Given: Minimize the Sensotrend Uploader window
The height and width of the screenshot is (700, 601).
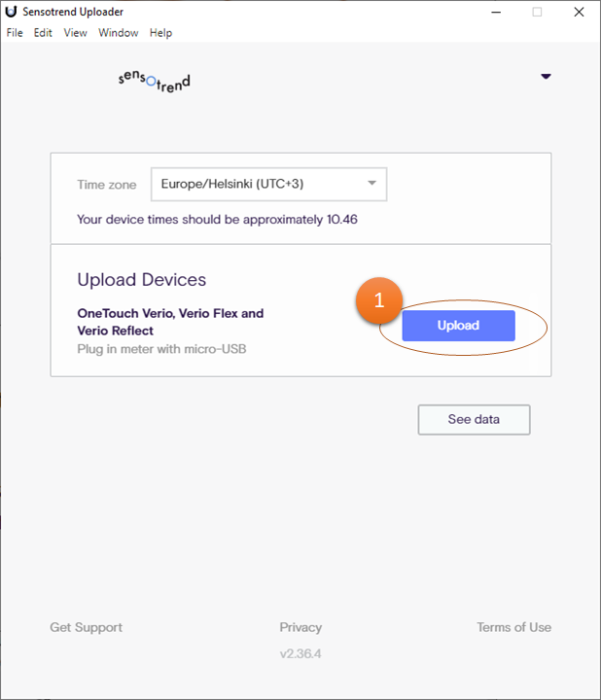Looking at the screenshot, I should pyautogui.click(x=490, y=12).
